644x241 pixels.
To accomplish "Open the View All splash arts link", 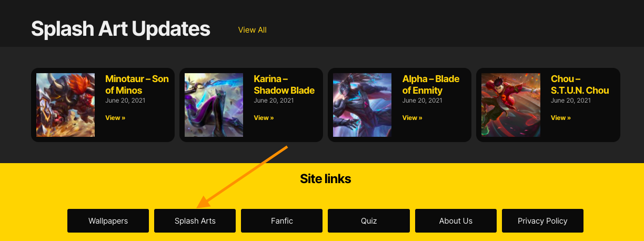I will click(252, 30).
